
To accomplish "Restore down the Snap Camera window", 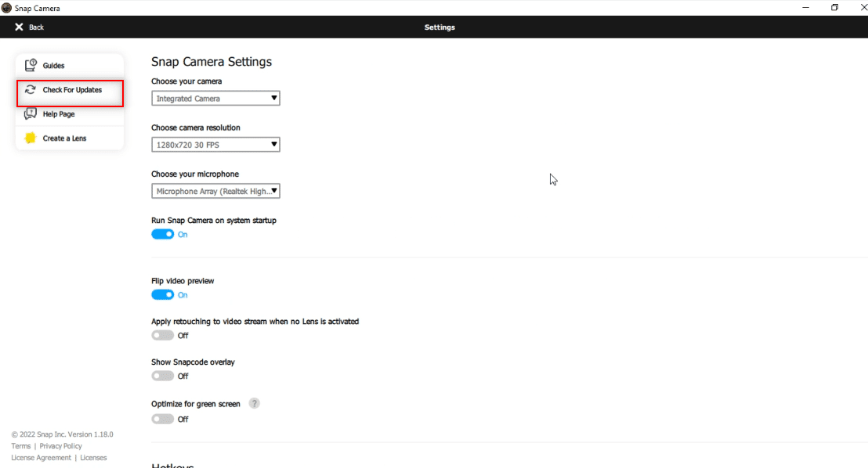I will pos(834,8).
